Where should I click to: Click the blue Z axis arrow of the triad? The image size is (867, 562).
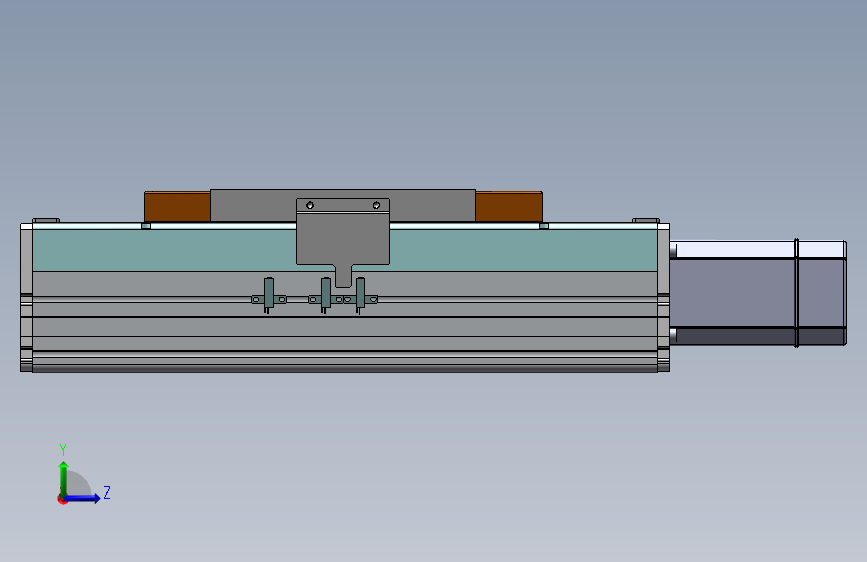click(83, 498)
